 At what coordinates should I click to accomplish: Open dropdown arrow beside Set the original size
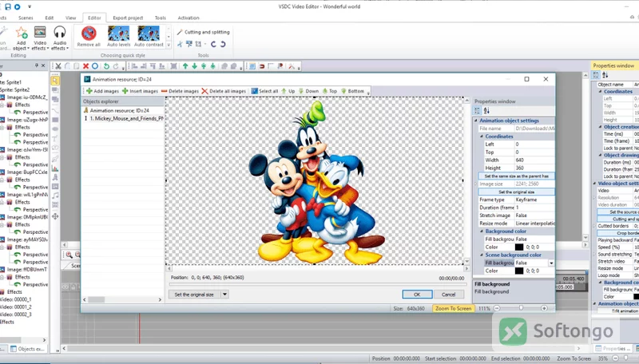click(224, 295)
